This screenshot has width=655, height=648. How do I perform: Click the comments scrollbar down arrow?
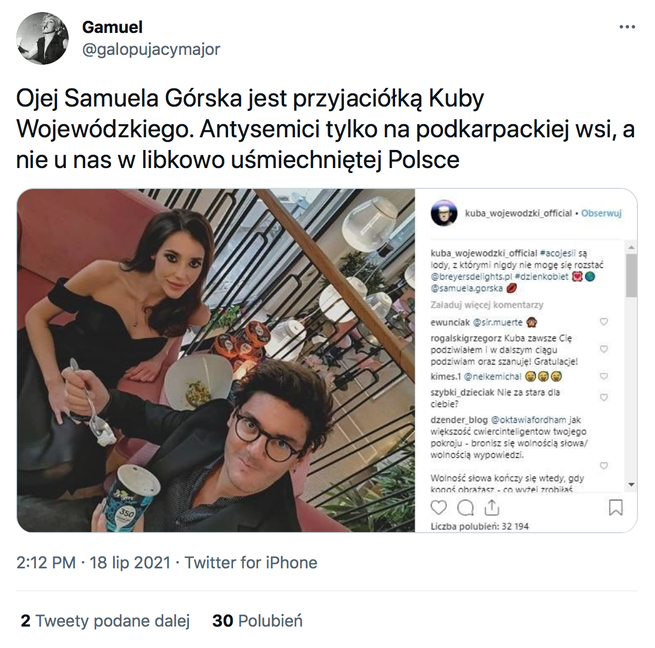tap(631, 485)
